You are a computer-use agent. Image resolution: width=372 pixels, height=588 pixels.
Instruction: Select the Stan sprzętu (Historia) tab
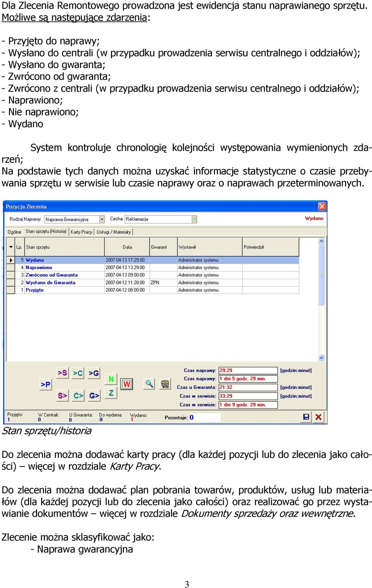[46, 231]
